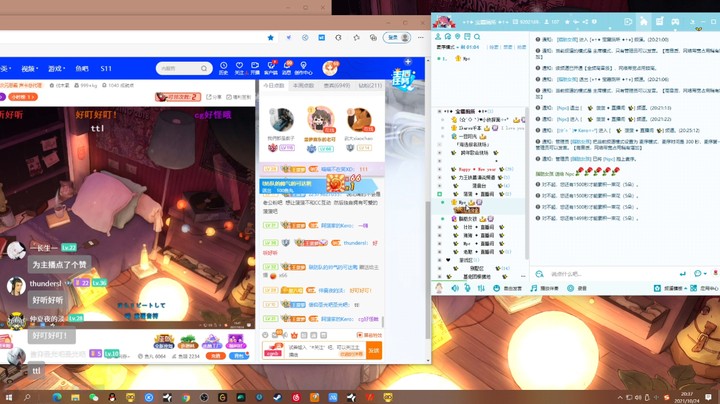720x404 pixels.
Task: Open S11 in Douyu navigation
Action: 106,68
